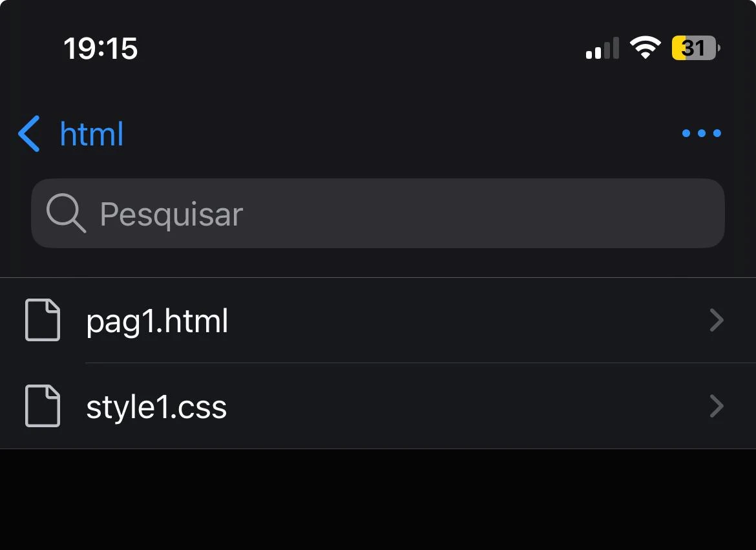Tap the yellow battery indicator icon
Viewport: 756px width, 550px height.
696,48
